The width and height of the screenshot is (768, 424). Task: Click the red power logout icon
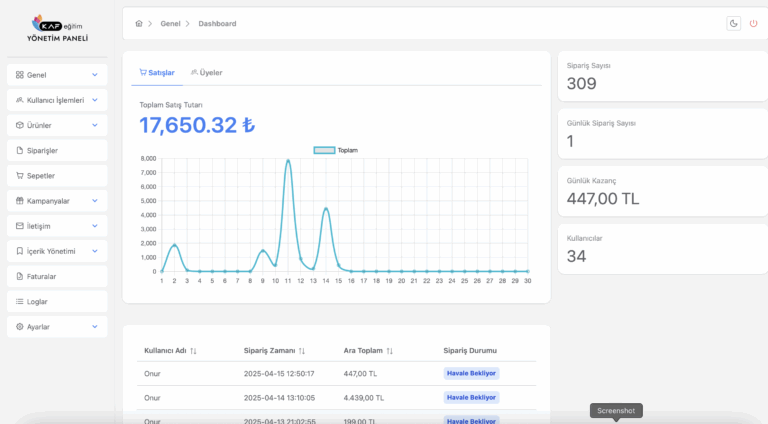(753, 24)
